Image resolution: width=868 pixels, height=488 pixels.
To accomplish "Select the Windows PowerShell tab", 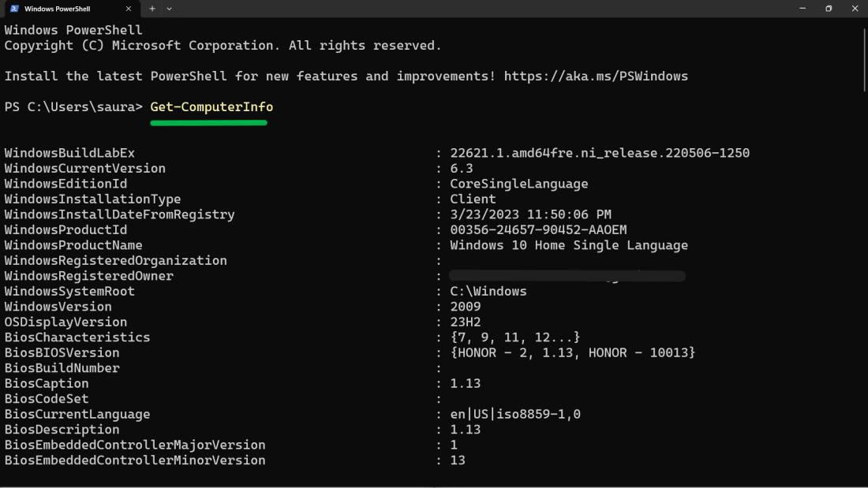I will point(71,9).
